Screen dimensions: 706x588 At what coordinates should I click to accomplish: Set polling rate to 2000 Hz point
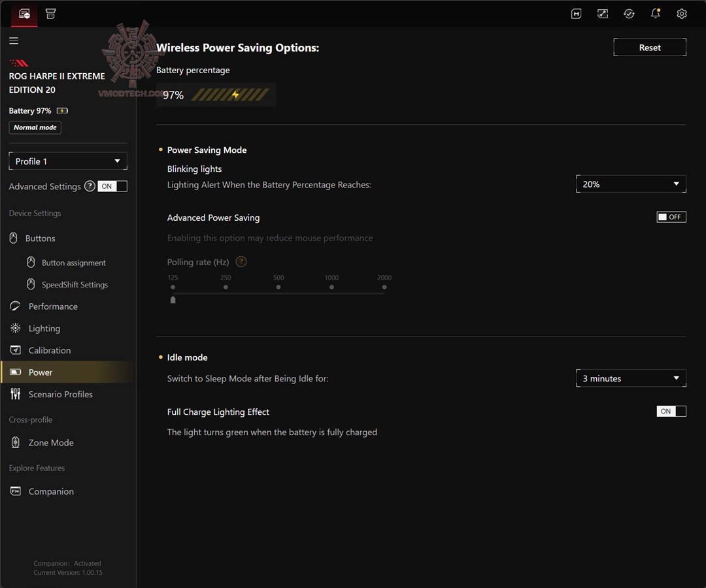click(384, 287)
